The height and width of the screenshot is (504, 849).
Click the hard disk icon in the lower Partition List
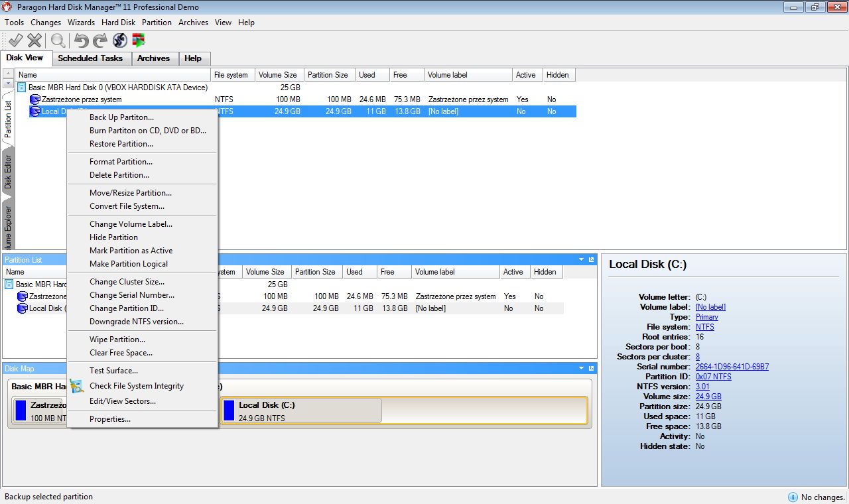(9, 284)
